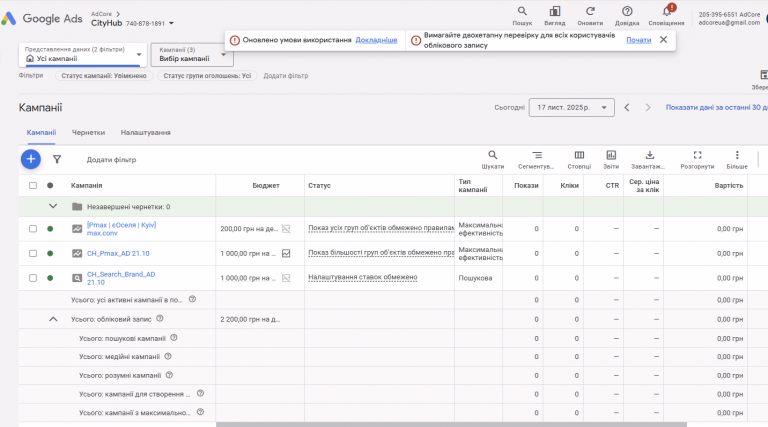This screenshot has height=427, width=768.
Task: Check the CH_Search_Brand_AD campaign row checkbox
Action: [x=33, y=277]
